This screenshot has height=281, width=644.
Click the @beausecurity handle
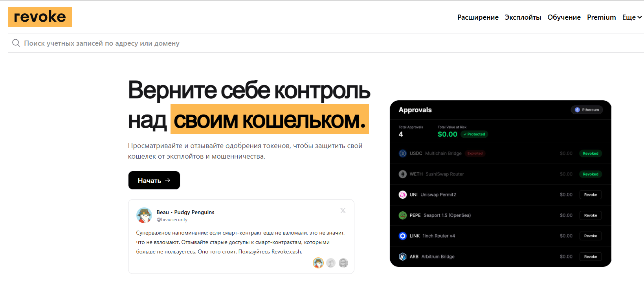[172, 220]
